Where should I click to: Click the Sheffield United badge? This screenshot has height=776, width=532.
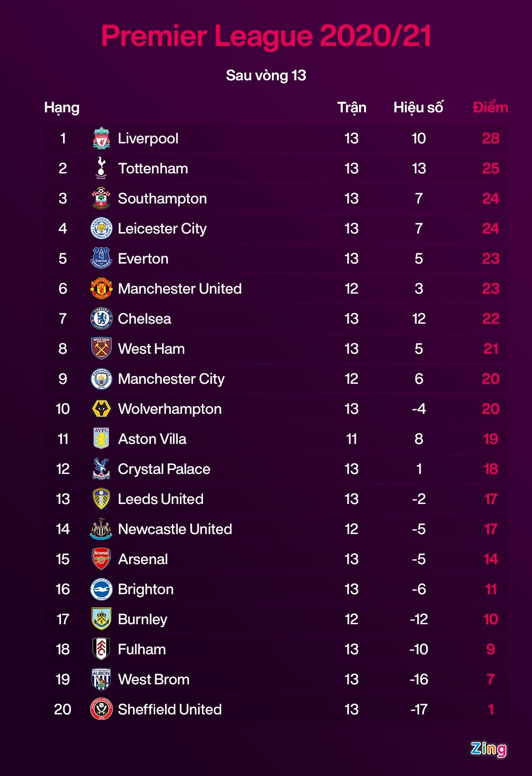pyautogui.click(x=101, y=709)
